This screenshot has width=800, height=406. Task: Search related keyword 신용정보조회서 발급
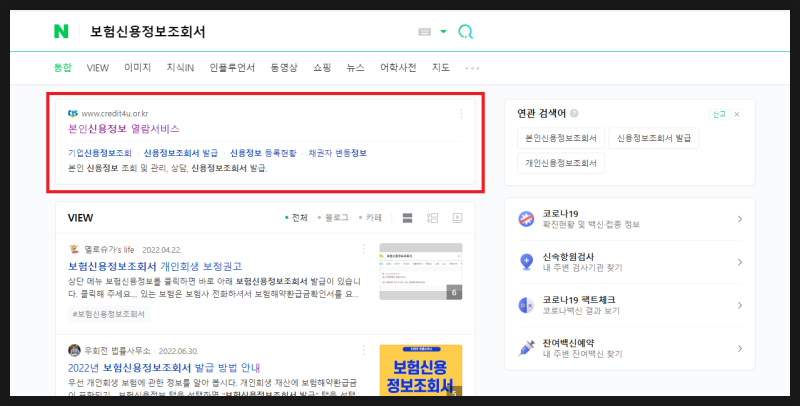click(654, 138)
